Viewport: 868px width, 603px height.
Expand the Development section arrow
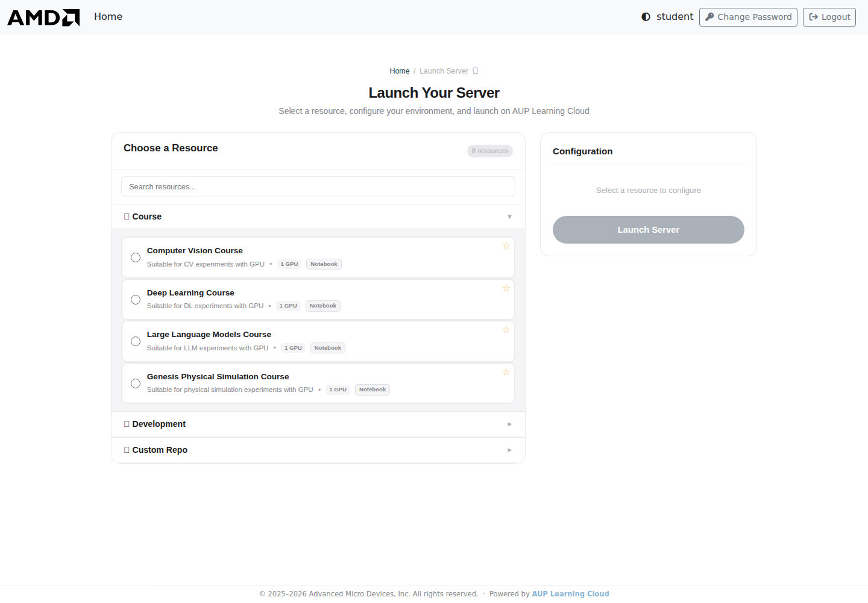[510, 424]
